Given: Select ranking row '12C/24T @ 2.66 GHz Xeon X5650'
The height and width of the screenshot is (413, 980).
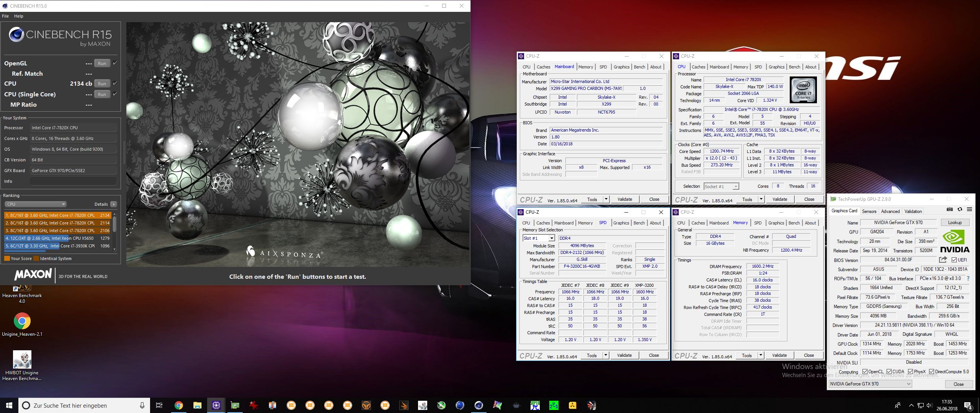Looking at the screenshot, I should (x=57, y=238).
